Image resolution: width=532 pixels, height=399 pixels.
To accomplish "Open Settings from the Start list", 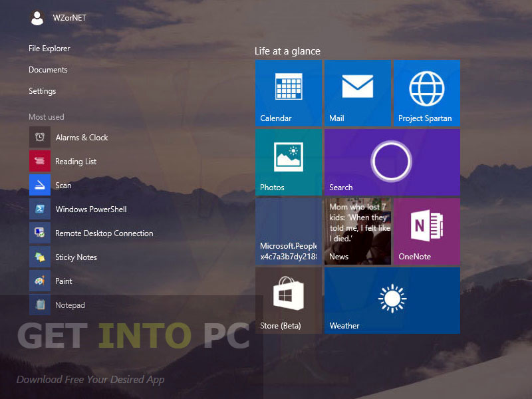I will (42, 91).
